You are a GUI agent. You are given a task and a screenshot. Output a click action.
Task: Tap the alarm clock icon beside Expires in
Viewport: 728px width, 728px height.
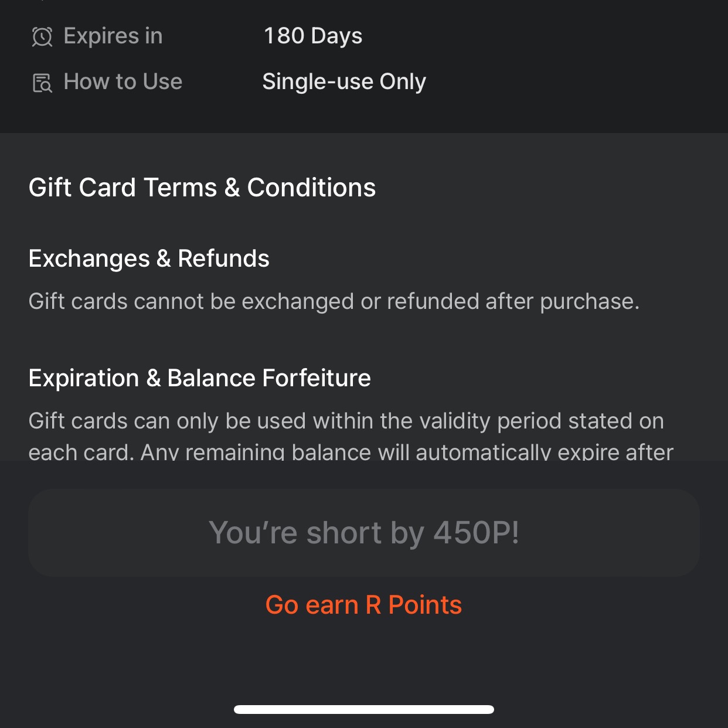[x=42, y=37]
